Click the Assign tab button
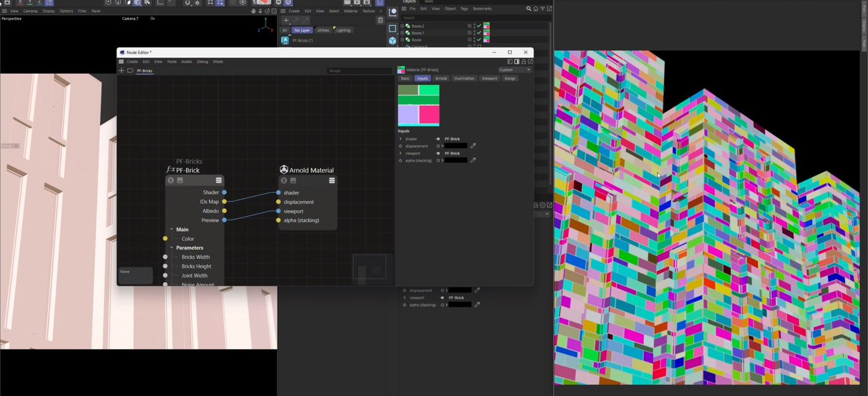Image resolution: width=868 pixels, height=396 pixels. point(510,79)
